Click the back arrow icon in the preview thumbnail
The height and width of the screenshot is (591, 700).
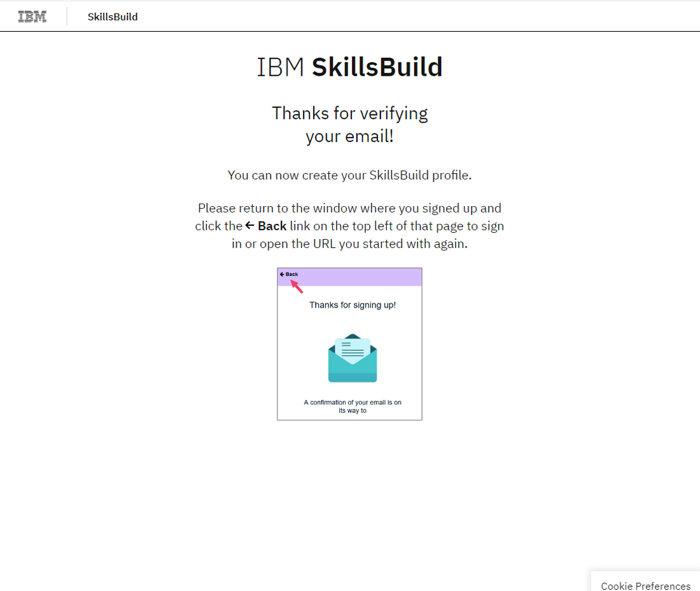click(x=282, y=274)
